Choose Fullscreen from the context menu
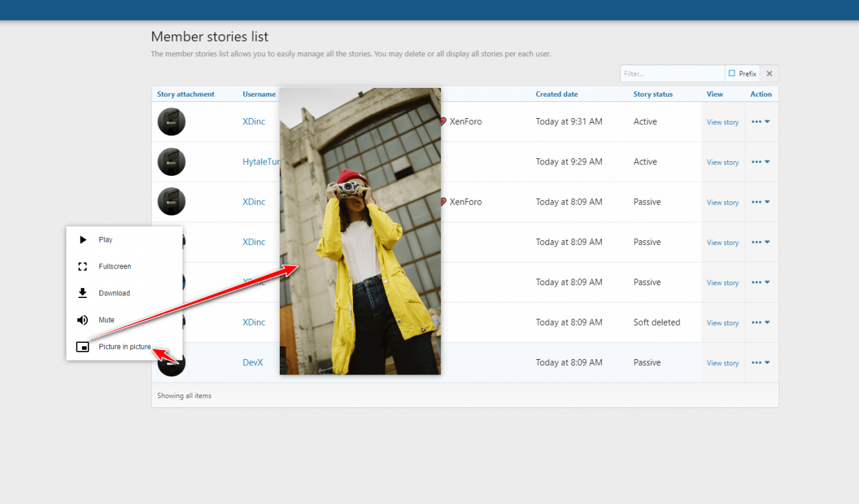The width and height of the screenshot is (859, 504). (x=115, y=266)
